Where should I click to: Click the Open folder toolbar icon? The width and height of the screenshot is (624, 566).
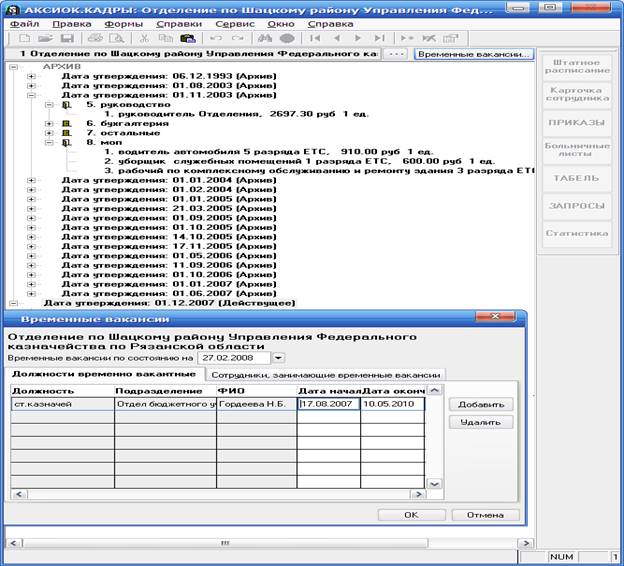46,37
